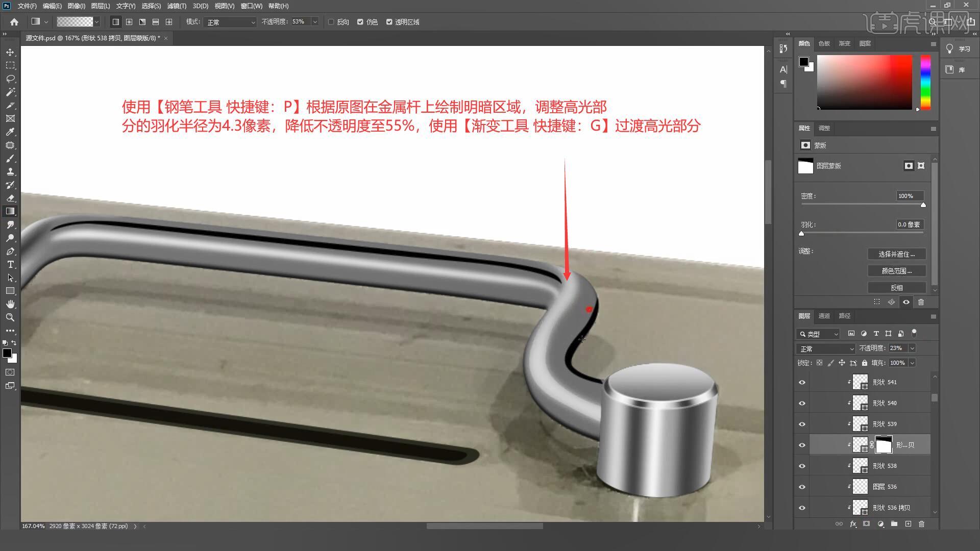Switch to the 通道 channels tab
The height and width of the screenshot is (551, 980).
coord(824,316)
